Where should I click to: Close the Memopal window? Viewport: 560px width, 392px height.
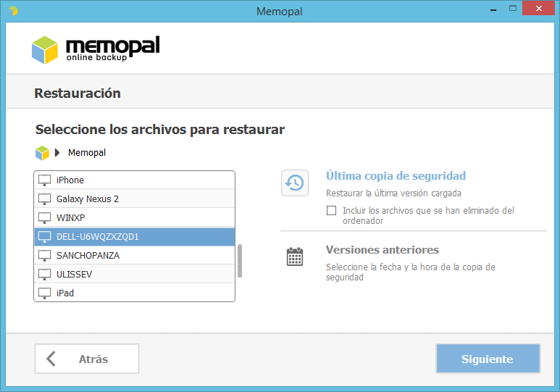click(x=538, y=8)
